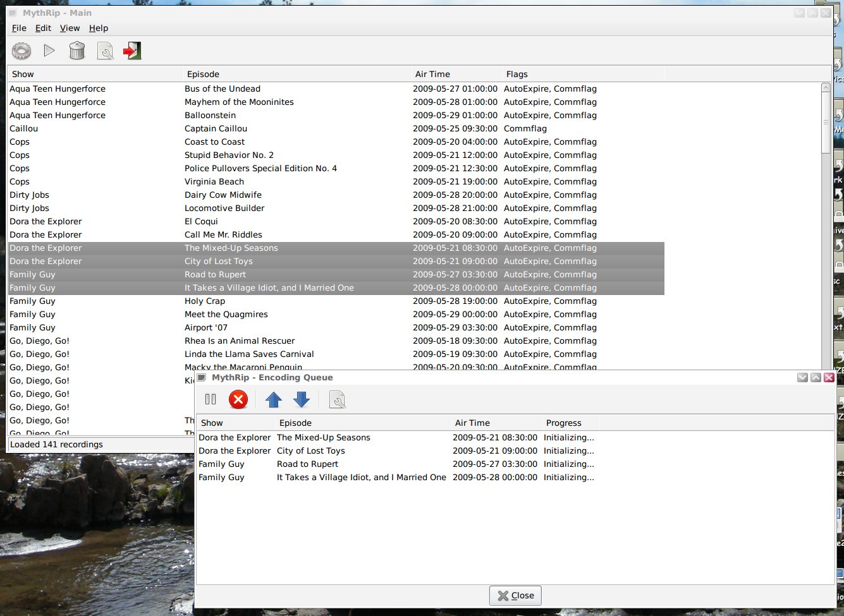Select 'Police Pullovers Special Edition No. 4' row
Image resolution: width=844 pixels, height=616 pixels.
(x=336, y=168)
